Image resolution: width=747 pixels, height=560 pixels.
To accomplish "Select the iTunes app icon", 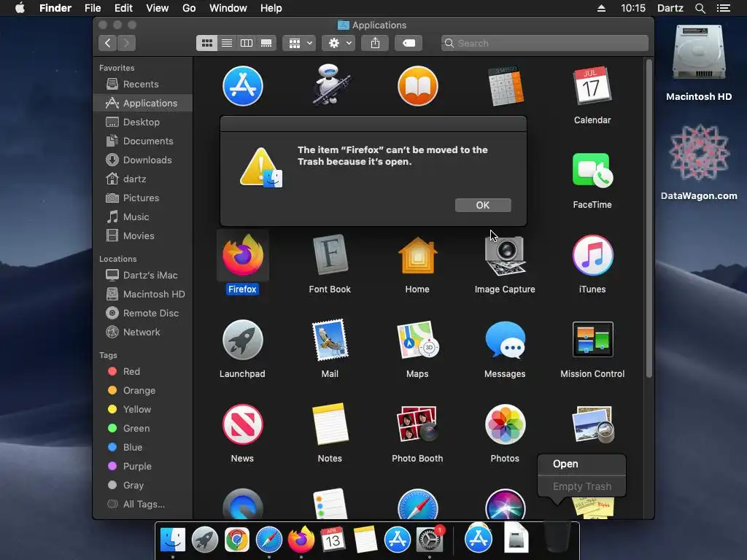I will click(592, 255).
